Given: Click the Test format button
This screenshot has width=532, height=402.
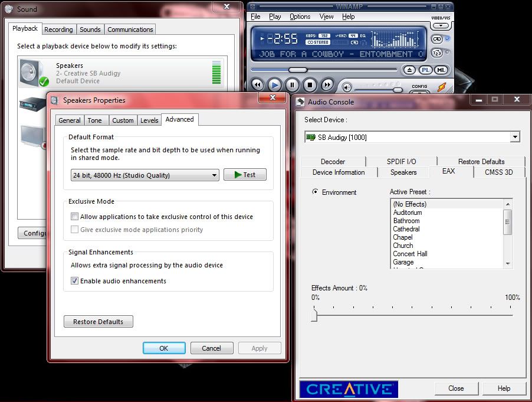Looking at the screenshot, I should tap(244, 175).
